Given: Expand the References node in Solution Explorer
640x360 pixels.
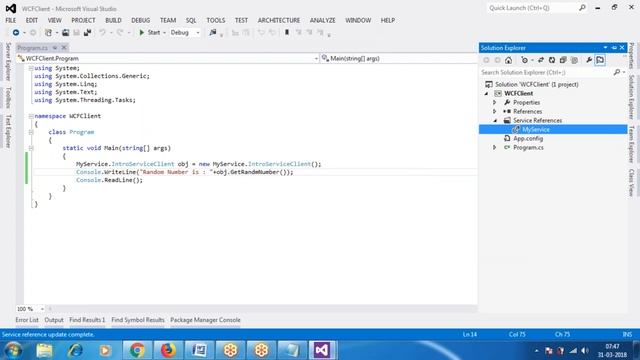Looking at the screenshot, I should [495, 111].
